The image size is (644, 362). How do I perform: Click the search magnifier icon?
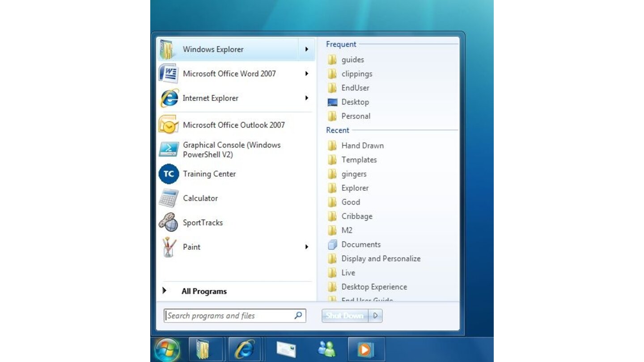(298, 316)
